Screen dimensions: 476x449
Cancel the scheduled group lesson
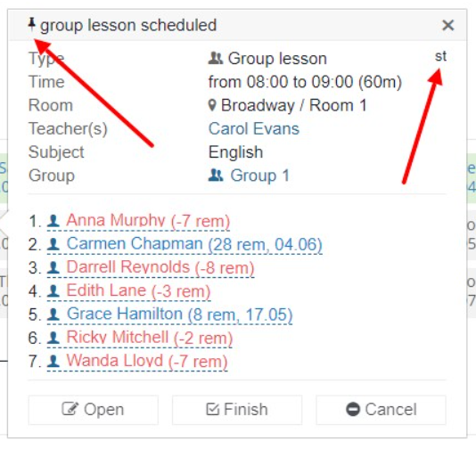click(x=381, y=410)
